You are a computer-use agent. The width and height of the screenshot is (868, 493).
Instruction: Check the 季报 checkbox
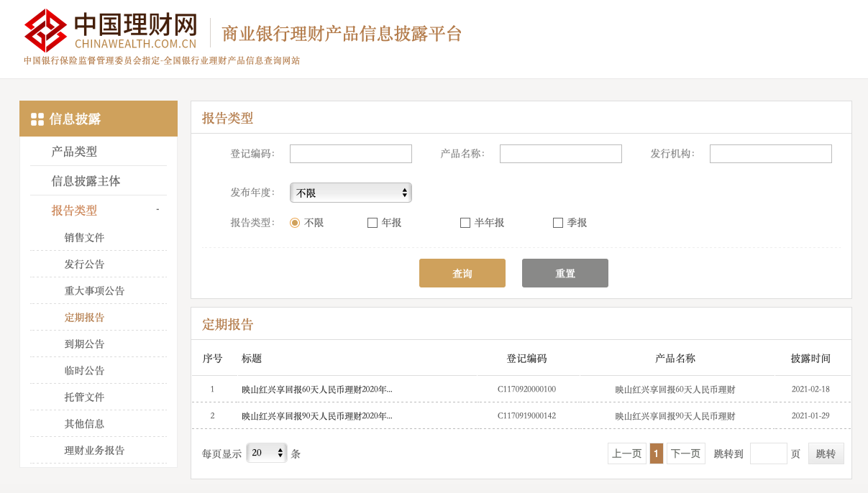(558, 223)
